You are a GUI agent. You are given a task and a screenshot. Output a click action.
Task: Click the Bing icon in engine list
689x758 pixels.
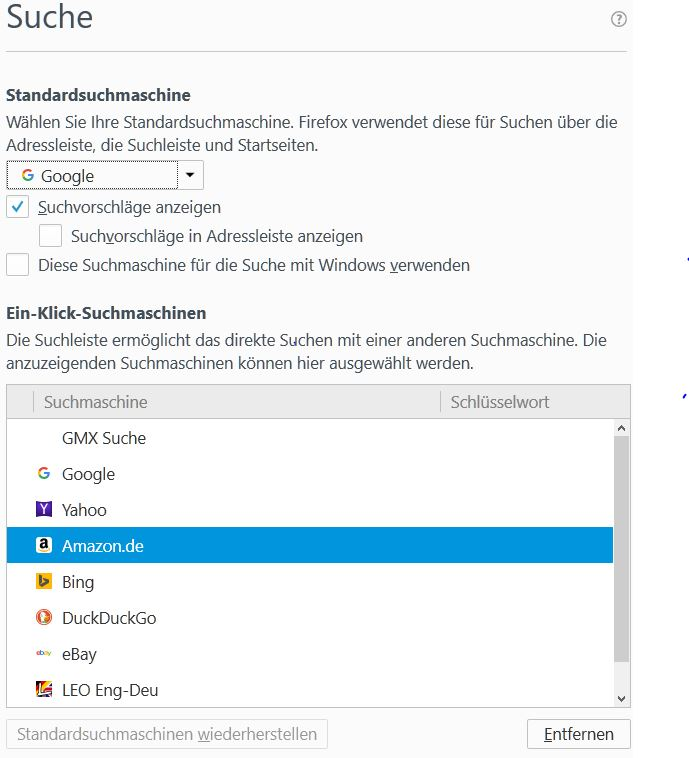coord(44,582)
